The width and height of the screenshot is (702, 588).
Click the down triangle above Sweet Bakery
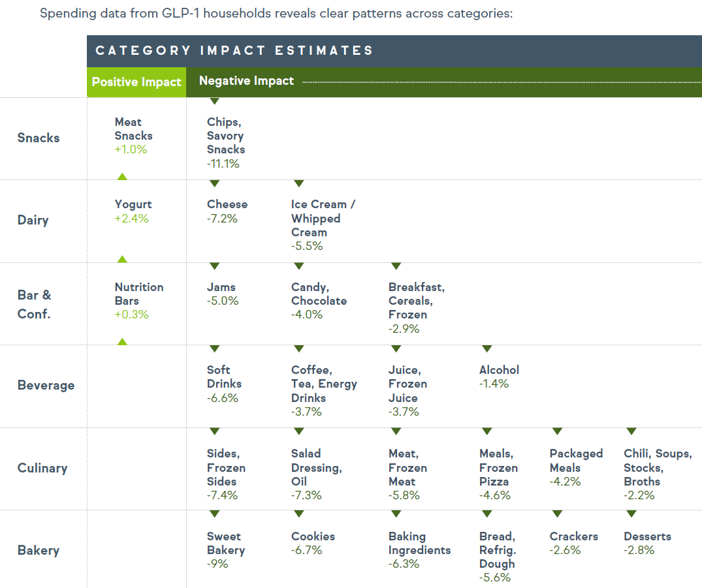coord(214,514)
